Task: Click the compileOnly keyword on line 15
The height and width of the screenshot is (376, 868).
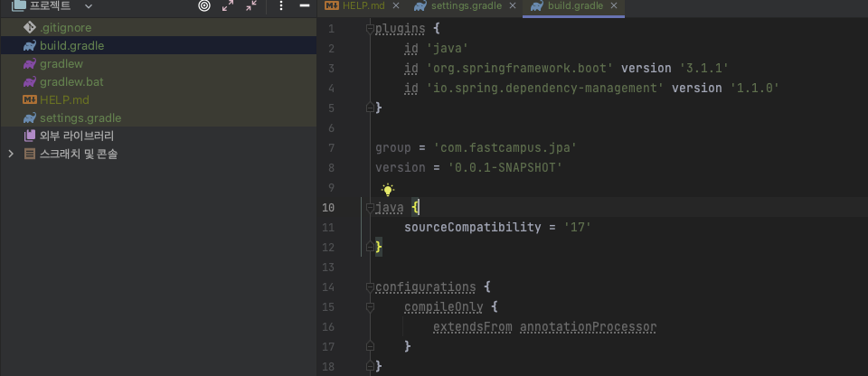Action: 443,306
